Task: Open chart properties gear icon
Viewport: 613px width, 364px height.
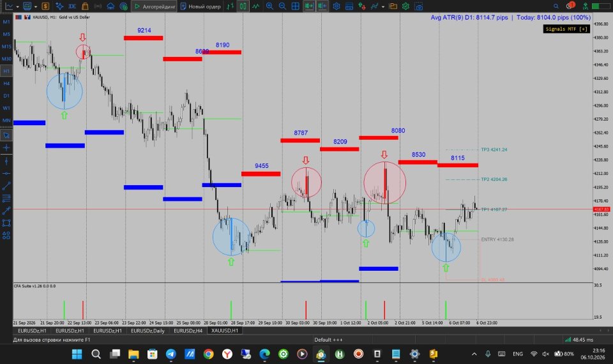Action: click(x=337, y=6)
